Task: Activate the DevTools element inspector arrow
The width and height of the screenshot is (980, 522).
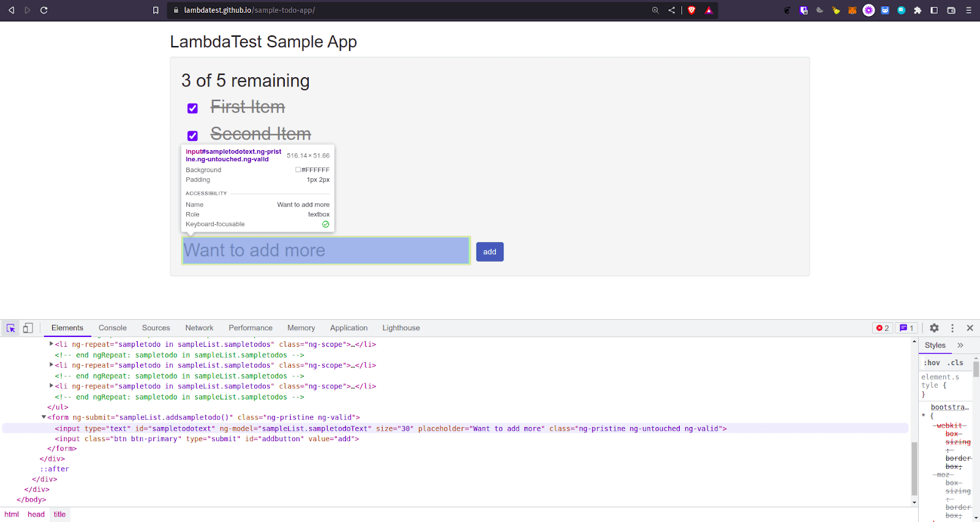Action: pos(11,328)
